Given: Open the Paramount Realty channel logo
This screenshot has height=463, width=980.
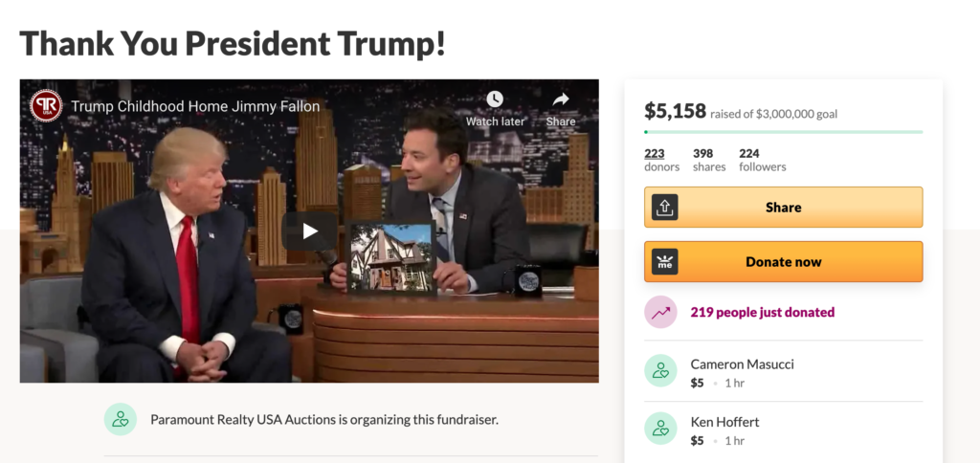Looking at the screenshot, I should (x=46, y=105).
